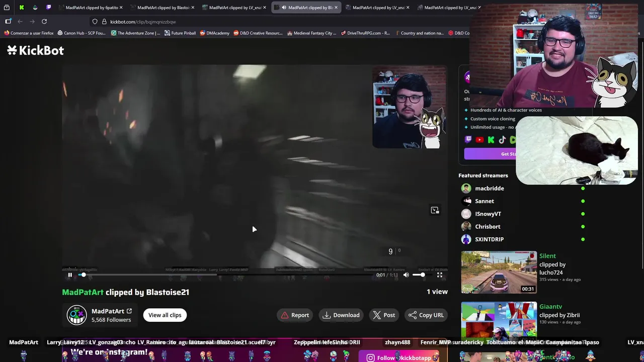Open the external link icon beside MadPatArt

tap(129, 311)
